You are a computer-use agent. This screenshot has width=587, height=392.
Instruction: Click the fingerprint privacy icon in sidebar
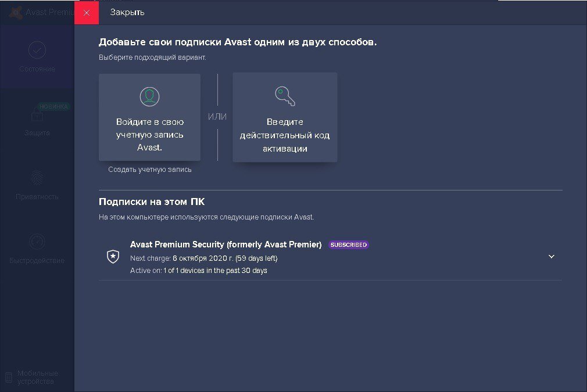[37, 178]
